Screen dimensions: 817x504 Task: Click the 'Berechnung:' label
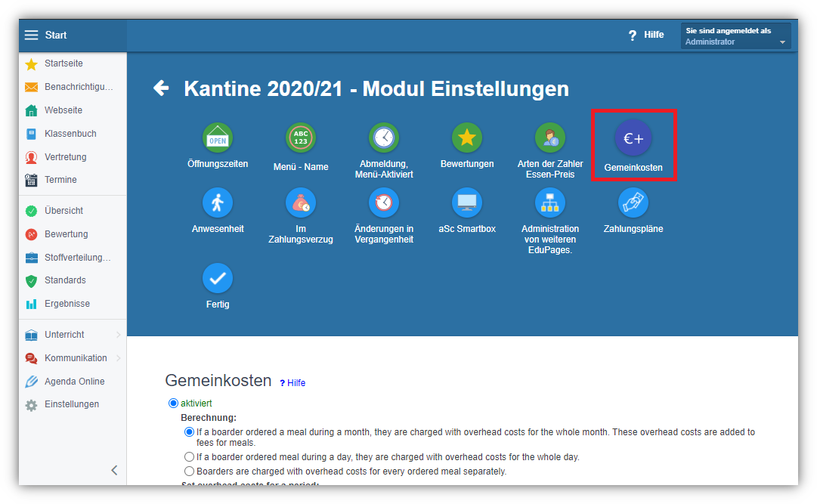pos(209,418)
